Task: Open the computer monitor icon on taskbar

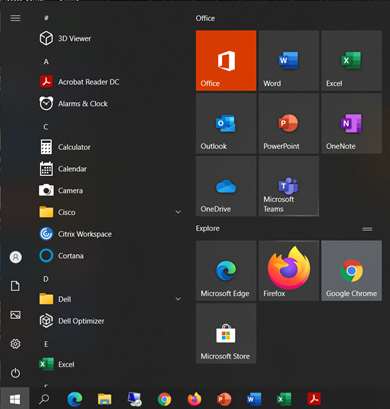Action: [135, 399]
